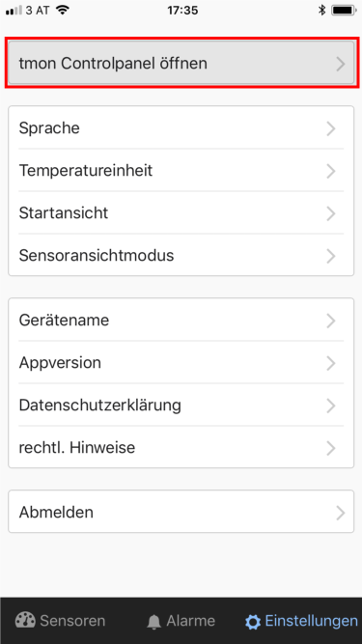Tap the Sensoren gauge icon

pos(25,620)
